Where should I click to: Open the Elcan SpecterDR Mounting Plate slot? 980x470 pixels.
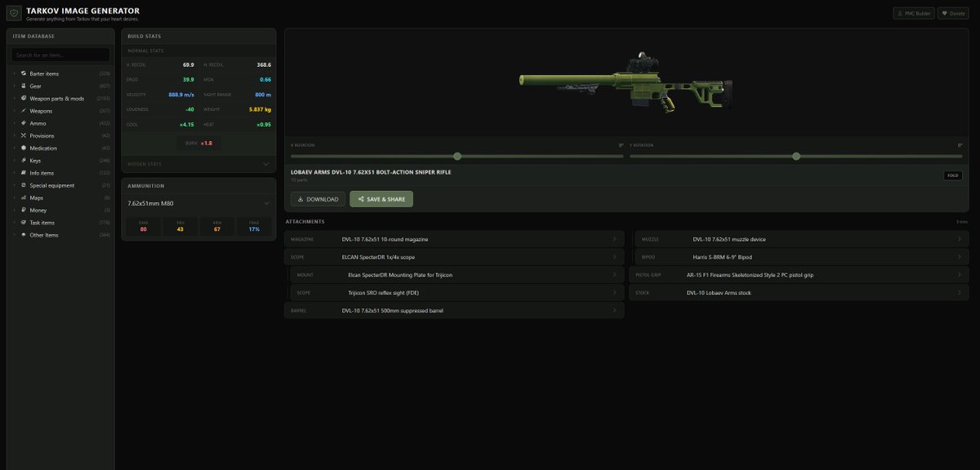457,275
